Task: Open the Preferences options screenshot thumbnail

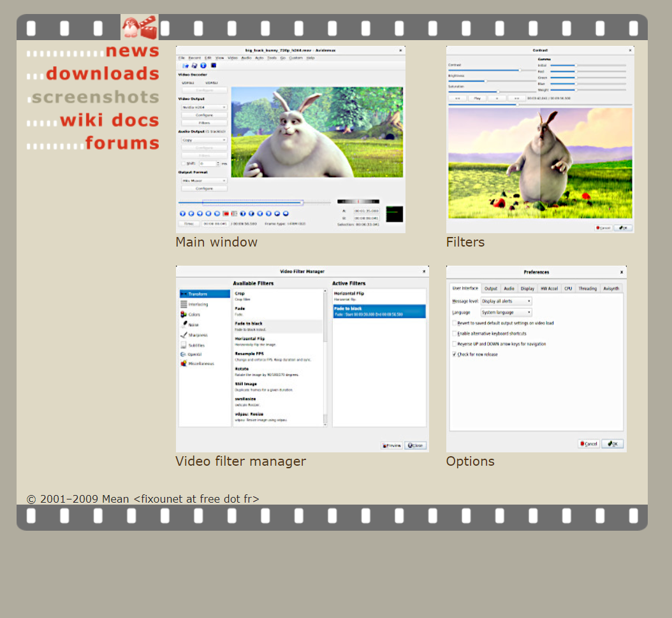Action: [x=536, y=359]
